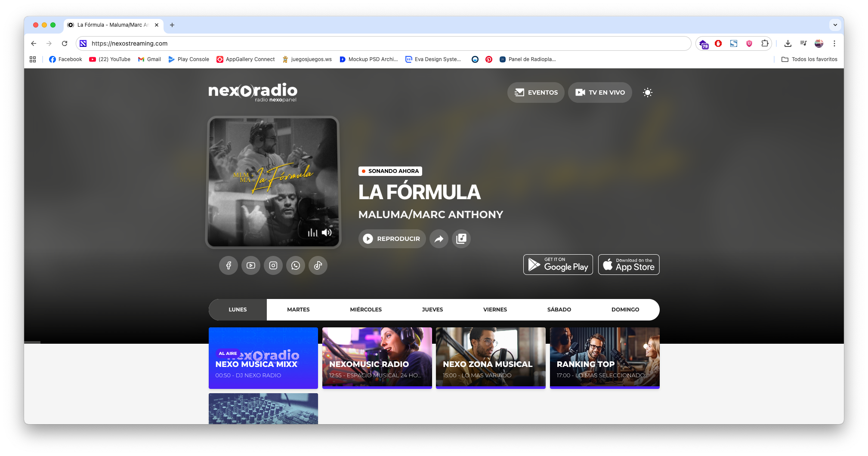
Task: Switch to the Martes schedule tab
Action: pos(298,310)
